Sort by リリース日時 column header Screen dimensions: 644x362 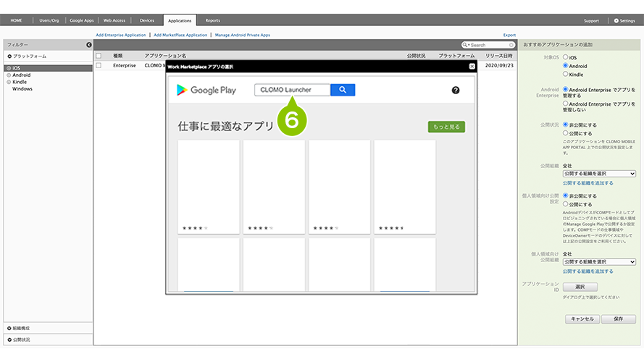(498, 56)
